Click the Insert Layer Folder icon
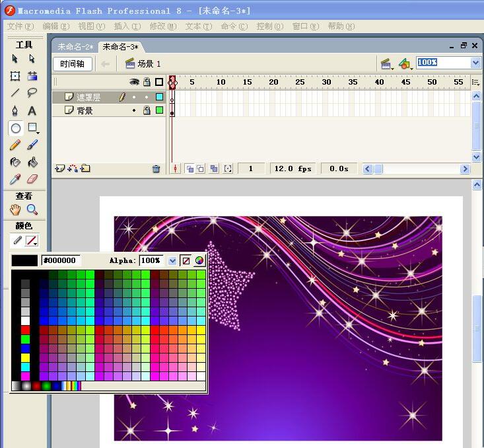484x448 pixels. pos(85,168)
